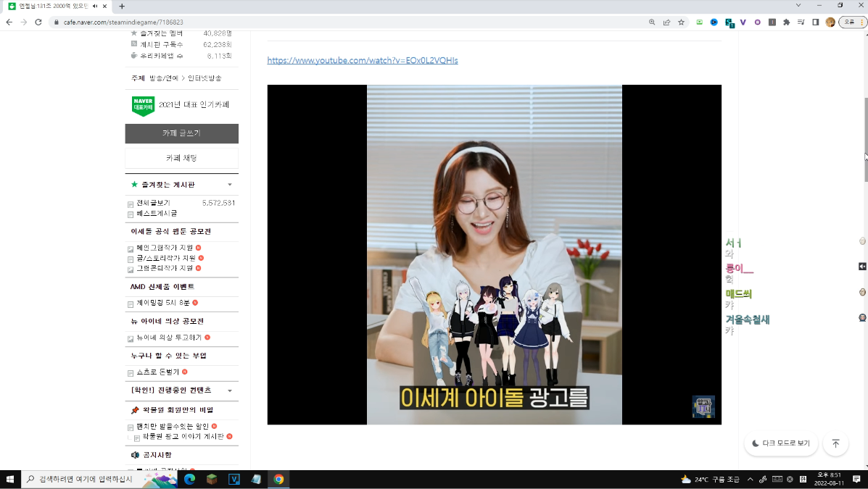868x489 pixels.
Task: Open the Chrome taskbar icon
Action: (278, 479)
